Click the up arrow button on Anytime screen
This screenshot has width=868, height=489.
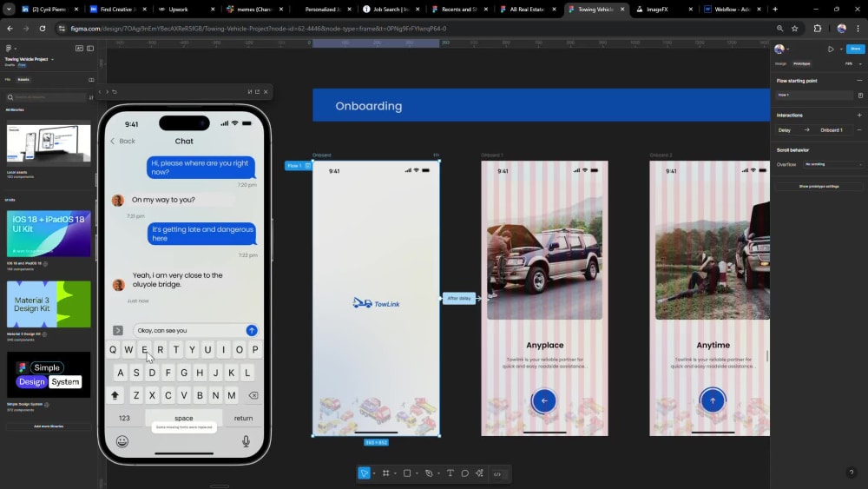coord(713,401)
